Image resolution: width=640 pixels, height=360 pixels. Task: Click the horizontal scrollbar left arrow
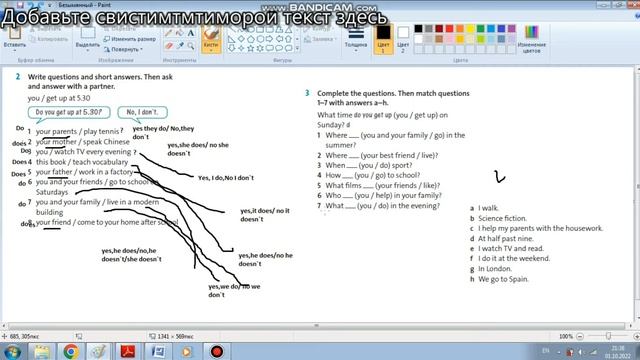(x=4, y=326)
